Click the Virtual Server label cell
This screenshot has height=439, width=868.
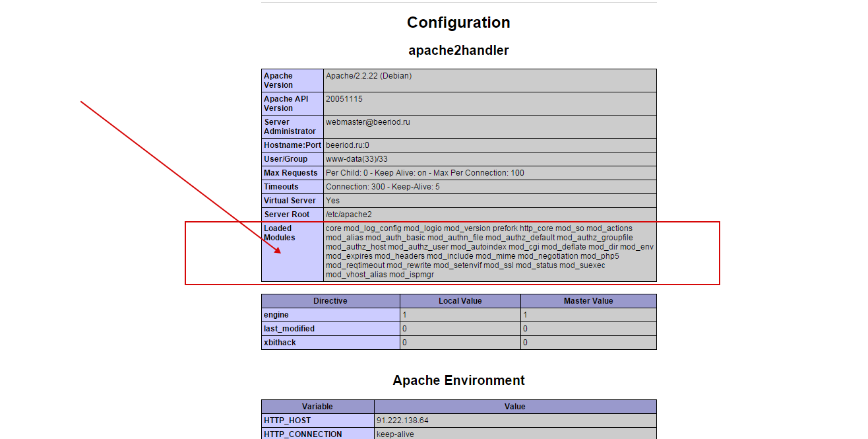coord(290,201)
